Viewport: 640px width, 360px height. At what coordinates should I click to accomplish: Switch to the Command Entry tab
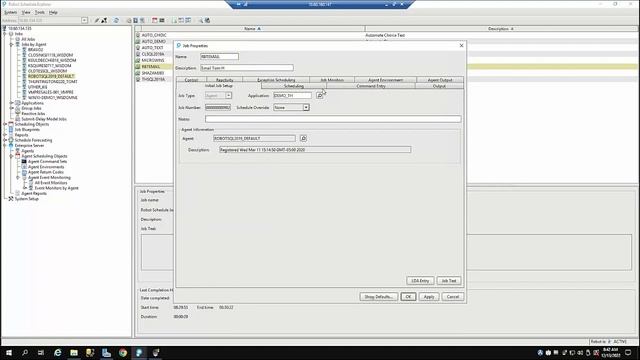pos(371,86)
